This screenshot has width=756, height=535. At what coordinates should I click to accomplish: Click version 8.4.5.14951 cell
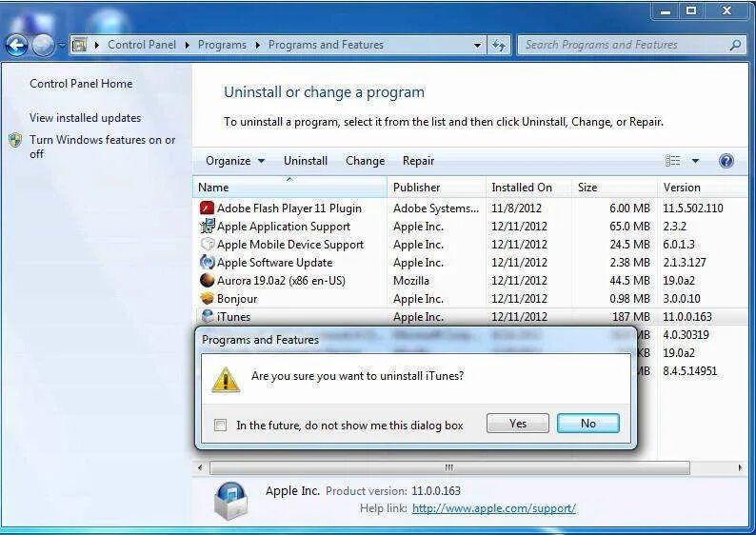[x=690, y=370]
